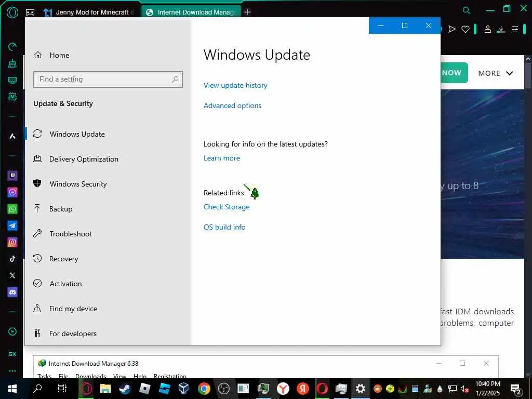Open Aria AI icon in sidebar
The image size is (532, 399).
click(x=12, y=136)
